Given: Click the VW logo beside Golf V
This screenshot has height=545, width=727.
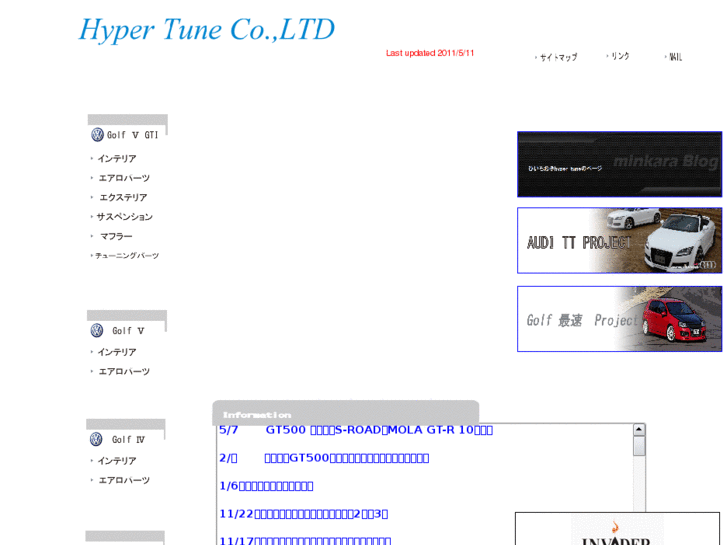Looking at the screenshot, I should 96,330.
